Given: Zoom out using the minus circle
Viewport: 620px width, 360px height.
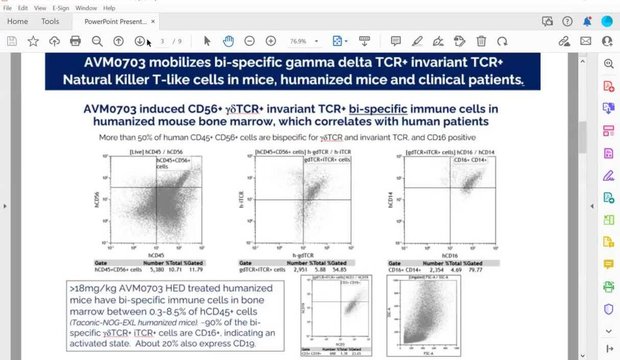Looking at the screenshot, I should click(250, 41).
